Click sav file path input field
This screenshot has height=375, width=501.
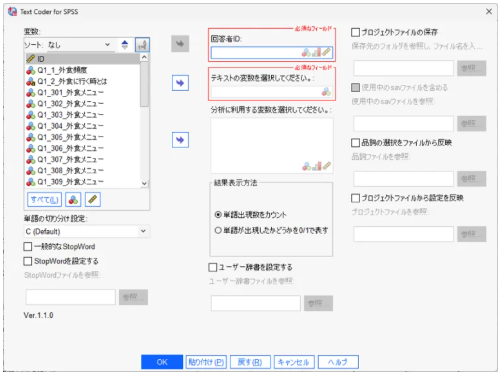coord(404,124)
